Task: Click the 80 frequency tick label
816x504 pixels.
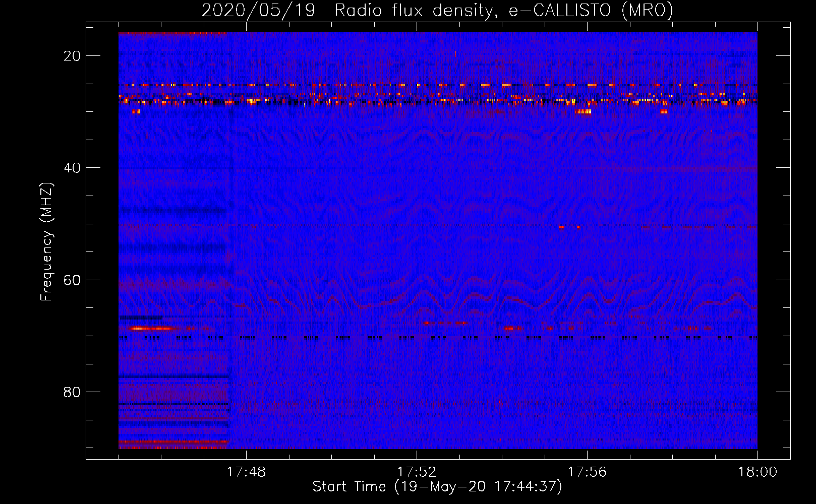Action: click(72, 392)
